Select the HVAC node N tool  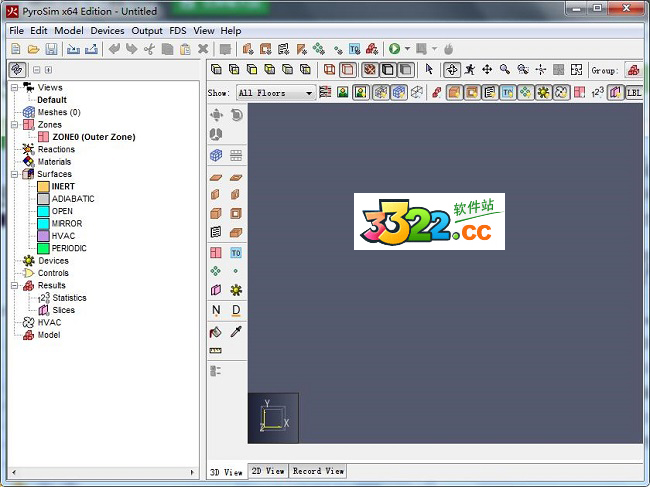click(x=216, y=310)
